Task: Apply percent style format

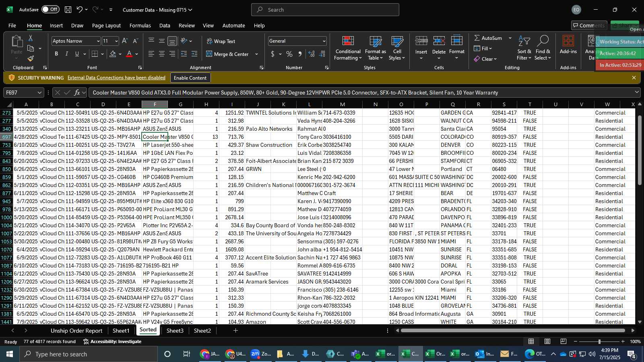Action: click(x=289, y=54)
